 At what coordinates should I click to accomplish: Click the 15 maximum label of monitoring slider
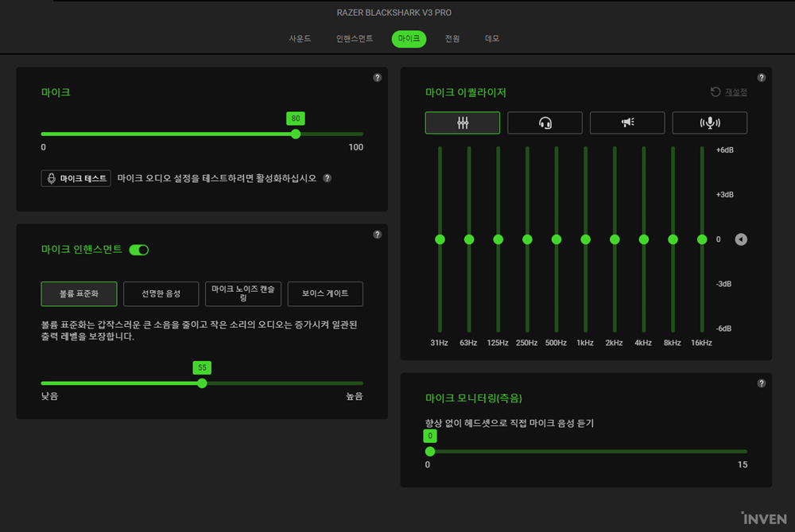click(743, 464)
